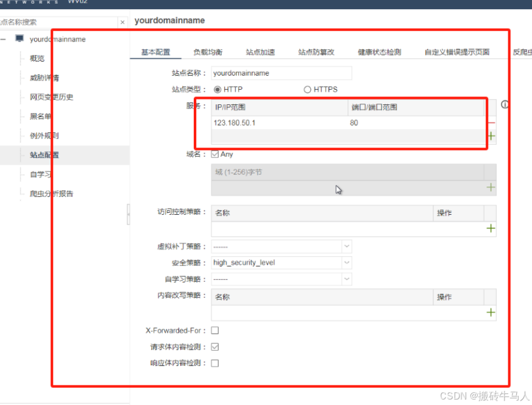Click the 站点名称 input field
Screen dimensions: 532x405
point(281,73)
